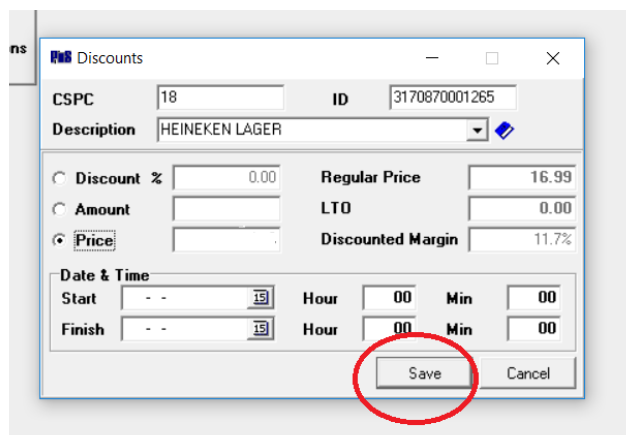Click the PnS app icon in title bar
This screenshot has width=634, height=444.
pos(61,57)
